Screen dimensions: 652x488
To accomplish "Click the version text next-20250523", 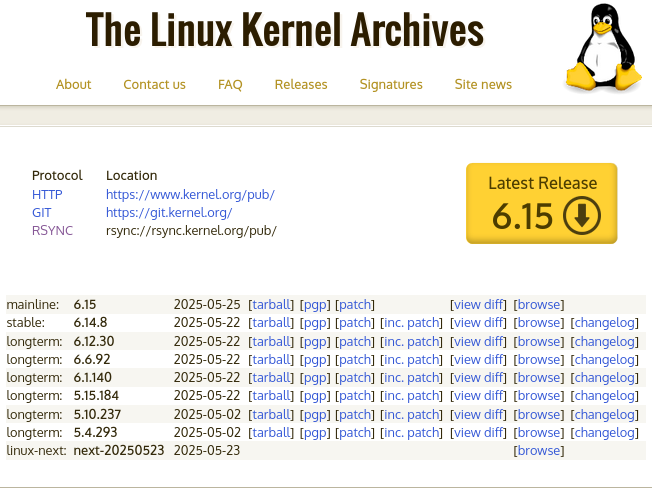I will [x=119, y=451].
